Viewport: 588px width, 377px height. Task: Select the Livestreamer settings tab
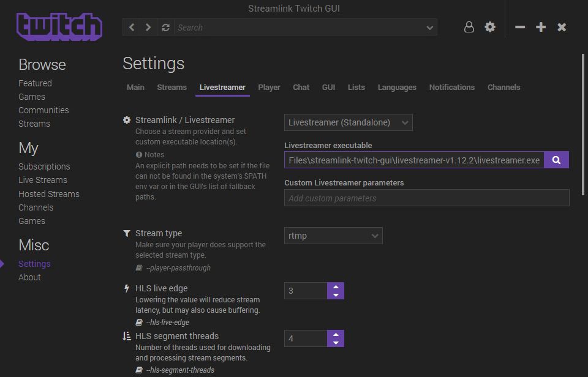click(x=222, y=88)
